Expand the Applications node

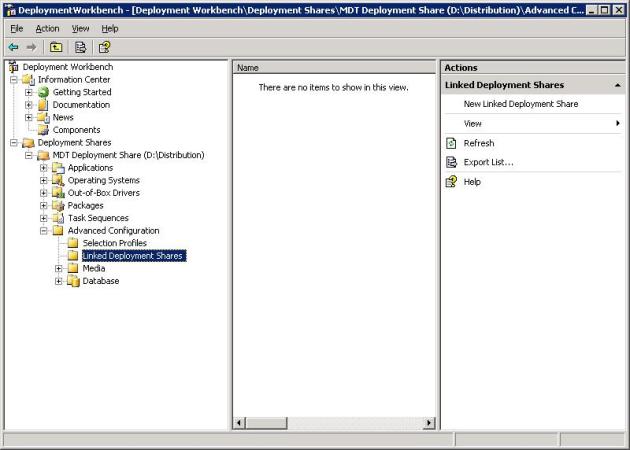coord(43,168)
